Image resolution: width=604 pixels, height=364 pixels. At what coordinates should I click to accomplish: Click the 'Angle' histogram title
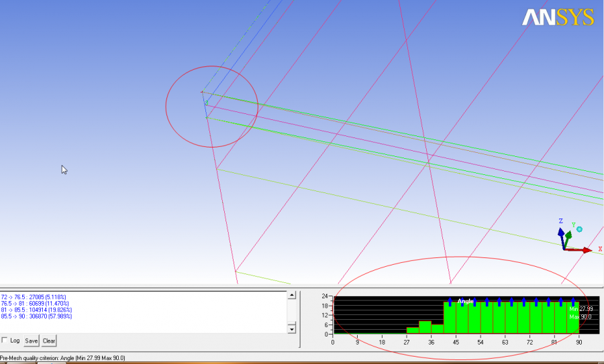(x=465, y=301)
